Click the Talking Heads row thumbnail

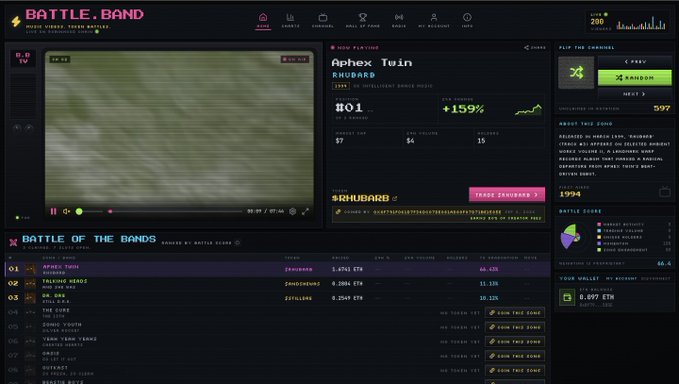pos(30,284)
